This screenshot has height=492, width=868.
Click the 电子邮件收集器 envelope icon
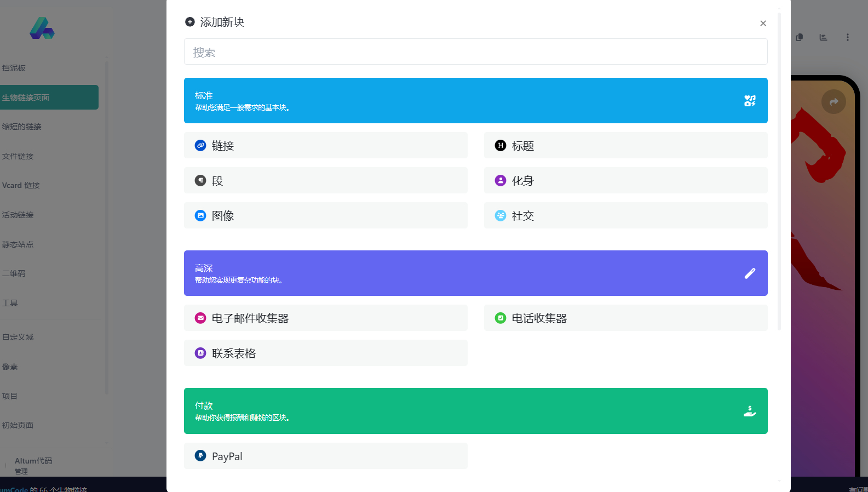pyautogui.click(x=200, y=318)
